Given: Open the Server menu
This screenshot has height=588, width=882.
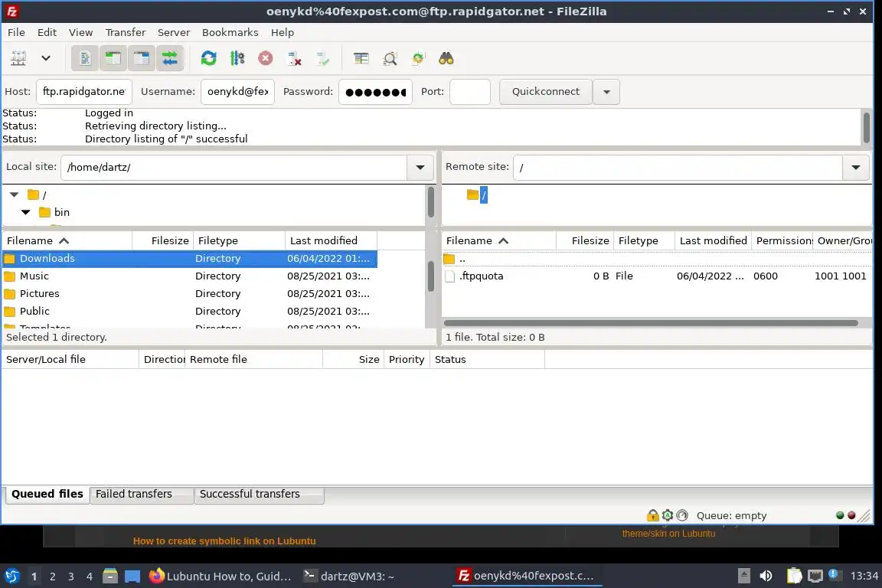Looking at the screenshot, I should (x=173, y=32).
